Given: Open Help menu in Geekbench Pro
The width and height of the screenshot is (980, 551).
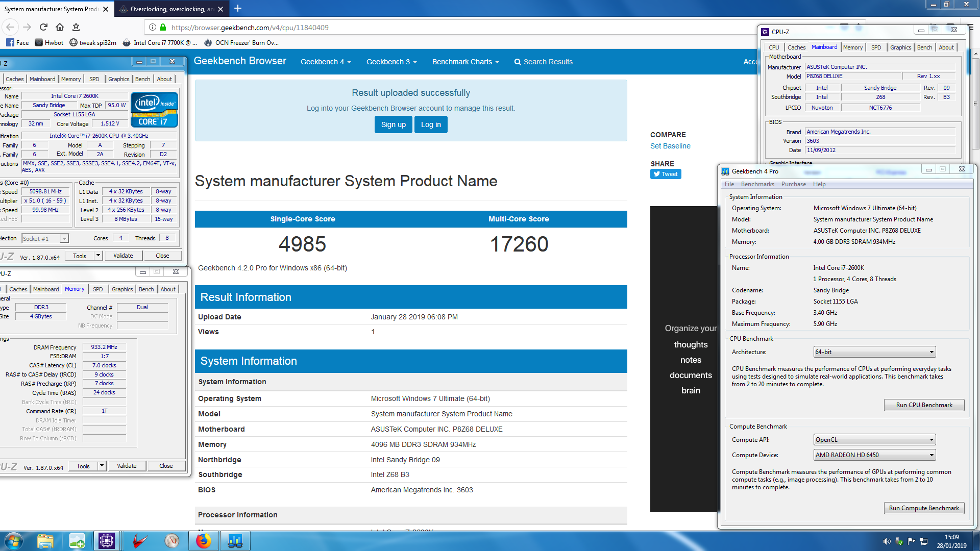Looking at the screenshot, I should pyautogui.click(x=819, y=184).
